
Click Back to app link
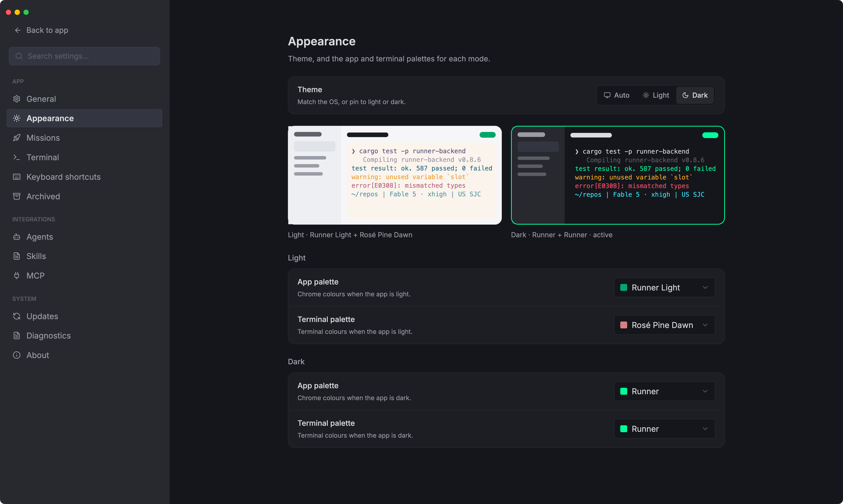[x=41, y=30]
